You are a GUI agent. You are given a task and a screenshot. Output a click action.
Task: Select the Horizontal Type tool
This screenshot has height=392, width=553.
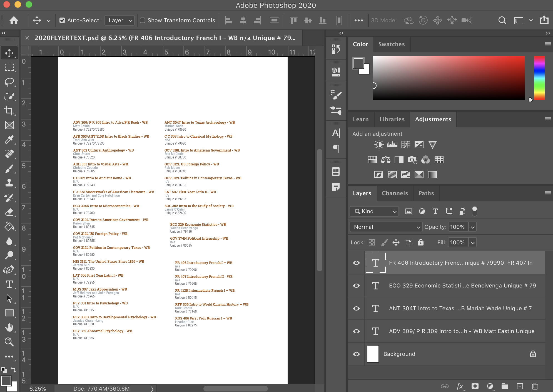point(9,284)
